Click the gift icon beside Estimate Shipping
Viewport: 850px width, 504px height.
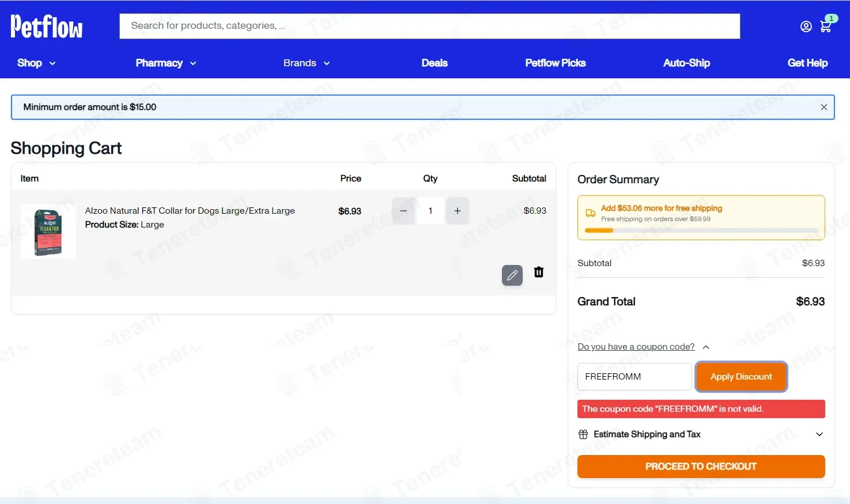(x=583, y=434)
